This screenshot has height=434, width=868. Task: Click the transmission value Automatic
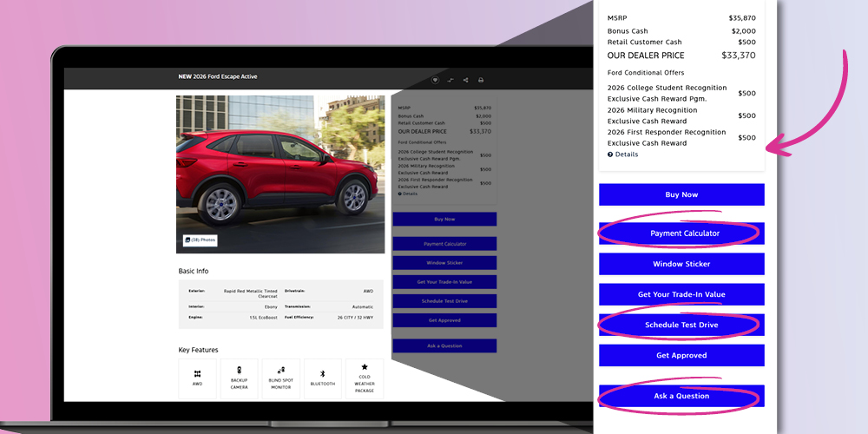[x=363, y=306]
